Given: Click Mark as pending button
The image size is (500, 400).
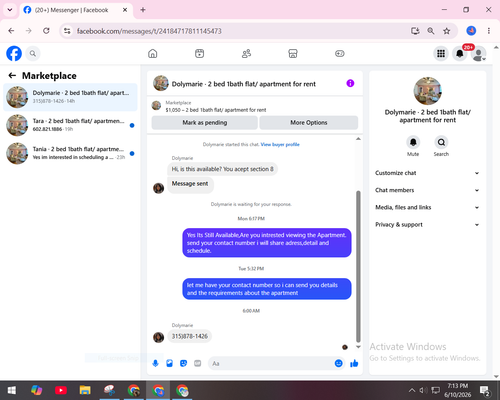Looking at the screenshot, I should [205, 123].
